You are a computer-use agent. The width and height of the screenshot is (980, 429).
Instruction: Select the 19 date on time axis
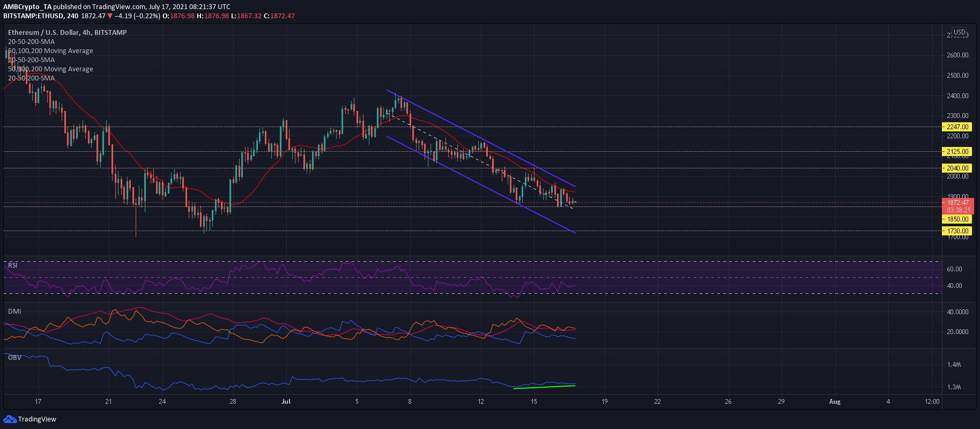pos(604,402)
